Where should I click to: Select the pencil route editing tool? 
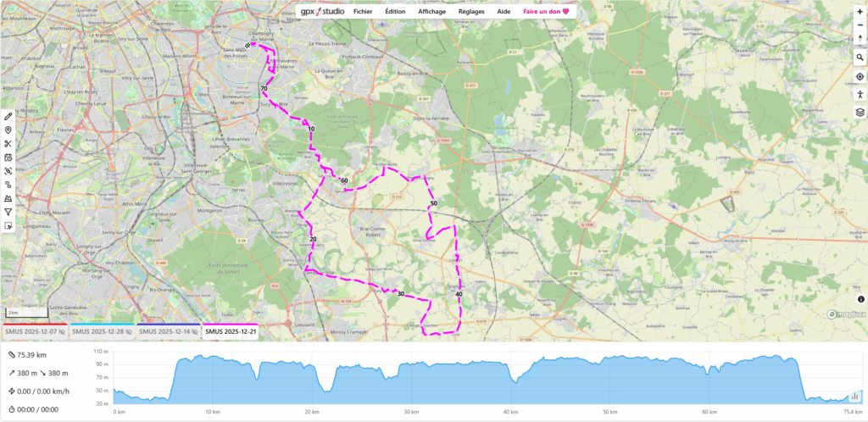click(8, 116)
